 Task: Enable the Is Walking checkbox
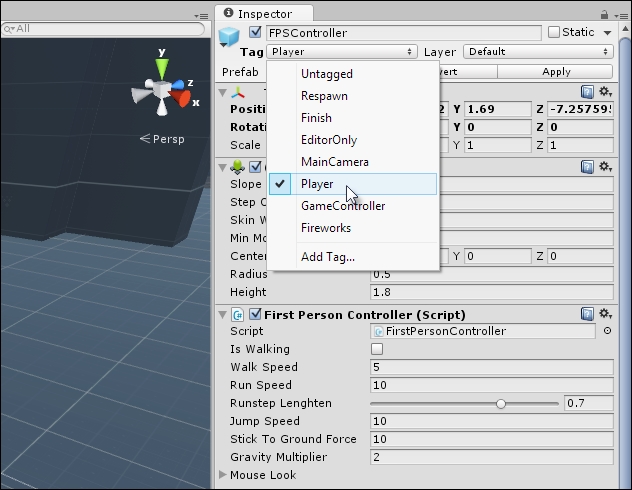[x=377, y=349]
